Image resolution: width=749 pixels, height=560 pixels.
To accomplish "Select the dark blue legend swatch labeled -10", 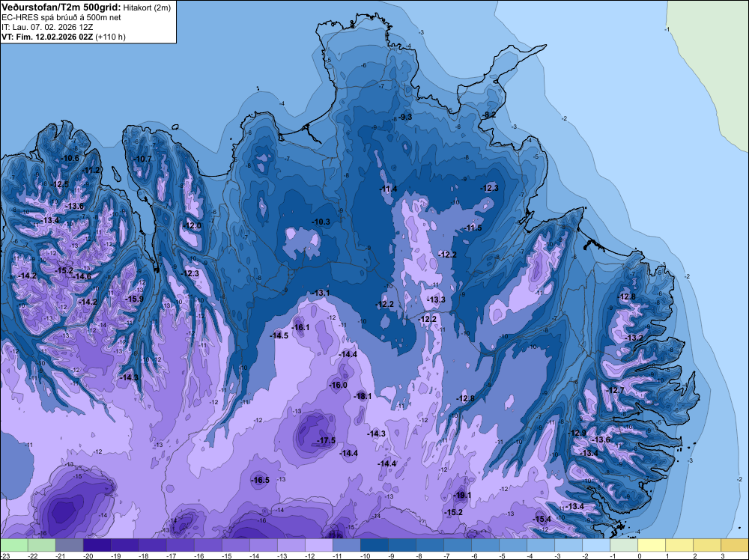I will coord(374,545).
